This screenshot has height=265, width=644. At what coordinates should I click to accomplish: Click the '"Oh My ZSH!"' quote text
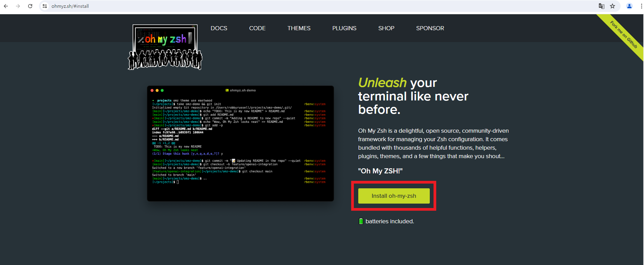[380, 171]
